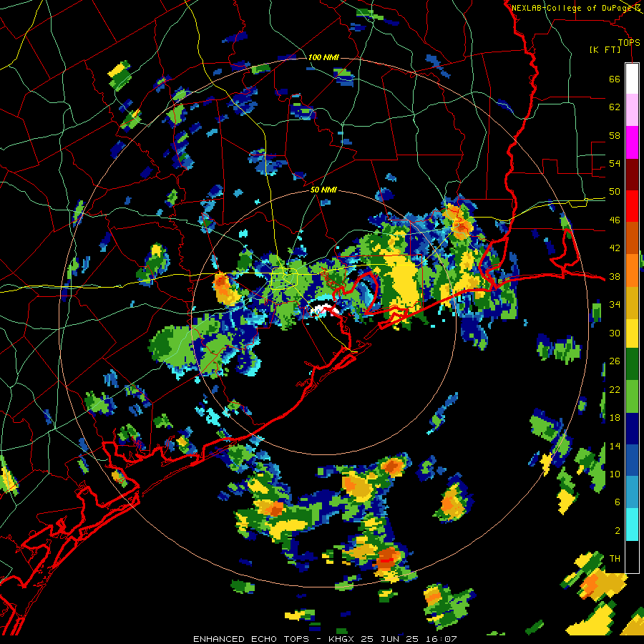Pick the white swatch in the legend bar

point(632,79)
